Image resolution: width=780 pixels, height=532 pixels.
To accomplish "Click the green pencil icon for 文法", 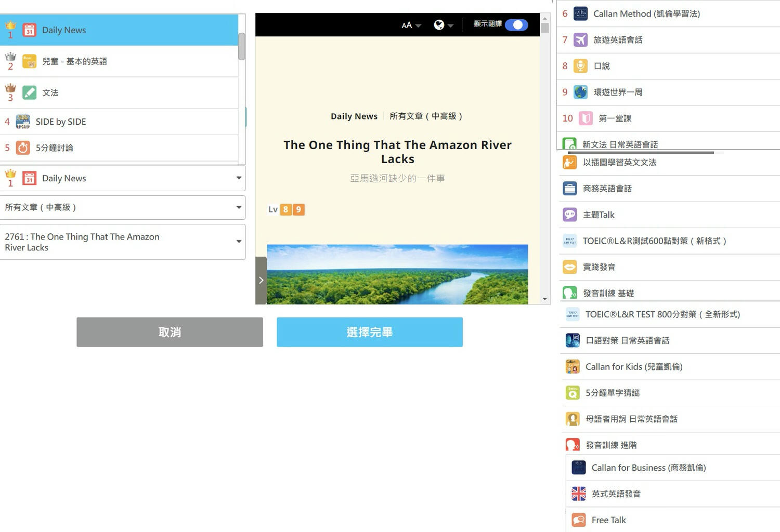I will [x=30, y=92].
